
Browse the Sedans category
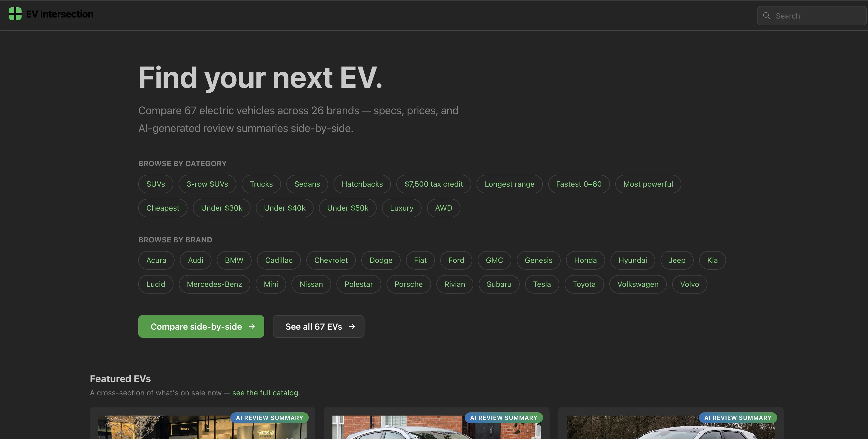[307, 184]
